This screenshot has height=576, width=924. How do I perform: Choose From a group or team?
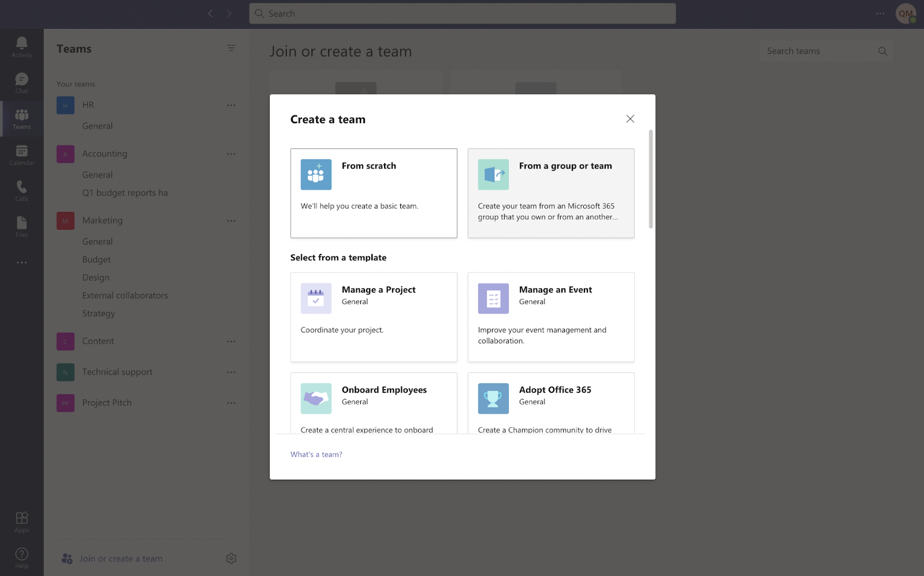551,193
